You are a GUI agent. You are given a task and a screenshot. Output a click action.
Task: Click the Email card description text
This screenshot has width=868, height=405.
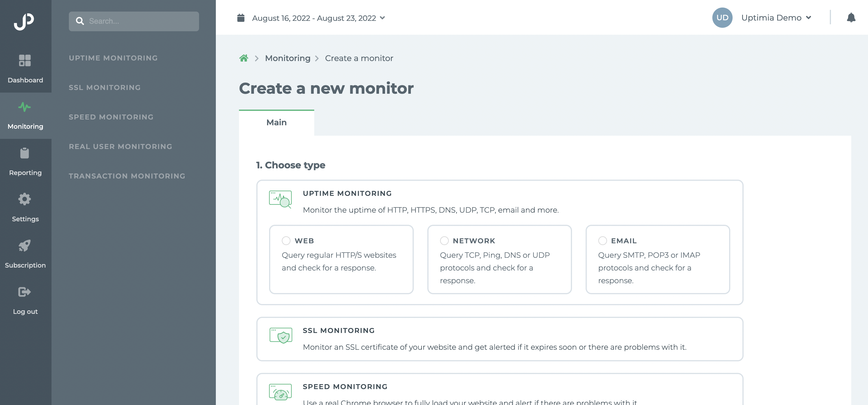649,268
